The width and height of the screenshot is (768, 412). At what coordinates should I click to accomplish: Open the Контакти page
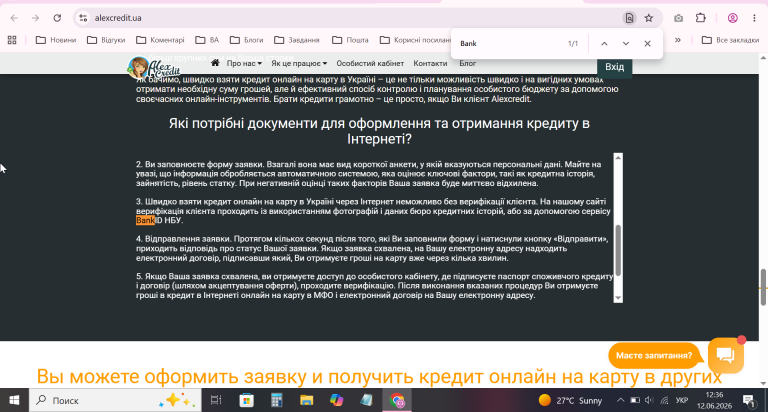tap(430, 64)
